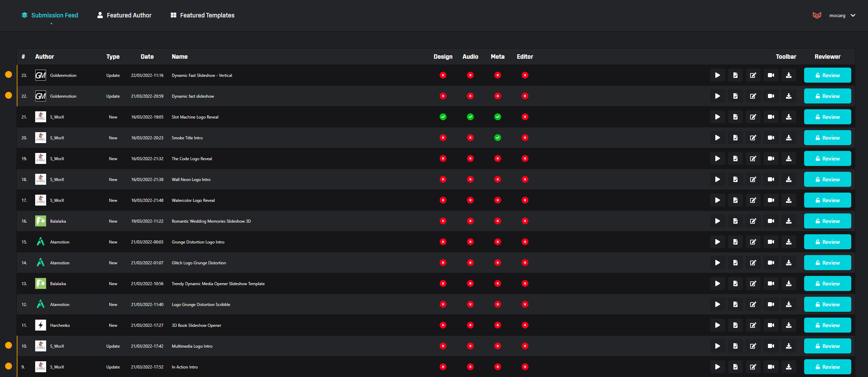
Task: Toggle Design status for Slot Machine Logo Reveal
Action: click(x=443, y=117)
